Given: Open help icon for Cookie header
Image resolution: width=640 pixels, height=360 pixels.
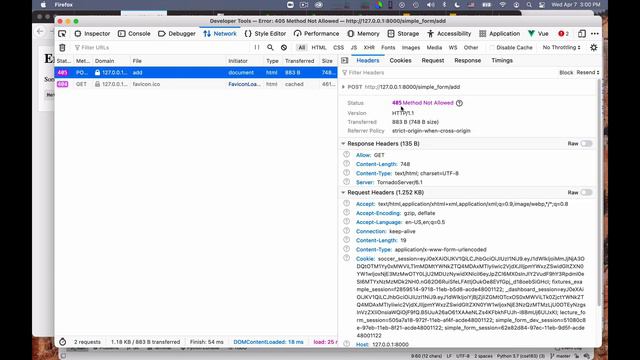Looking at the screenshot, I should click(x=347, y=258).
